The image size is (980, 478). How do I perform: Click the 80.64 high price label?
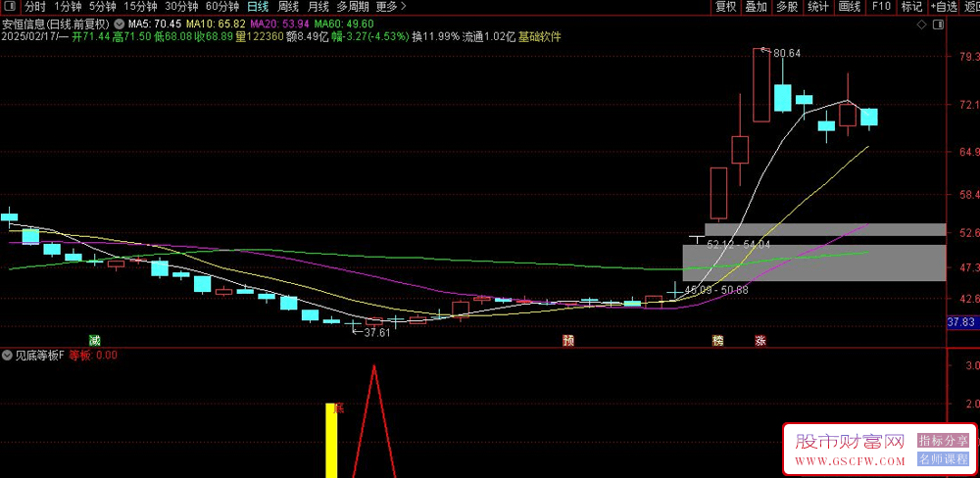click(786, 54)
